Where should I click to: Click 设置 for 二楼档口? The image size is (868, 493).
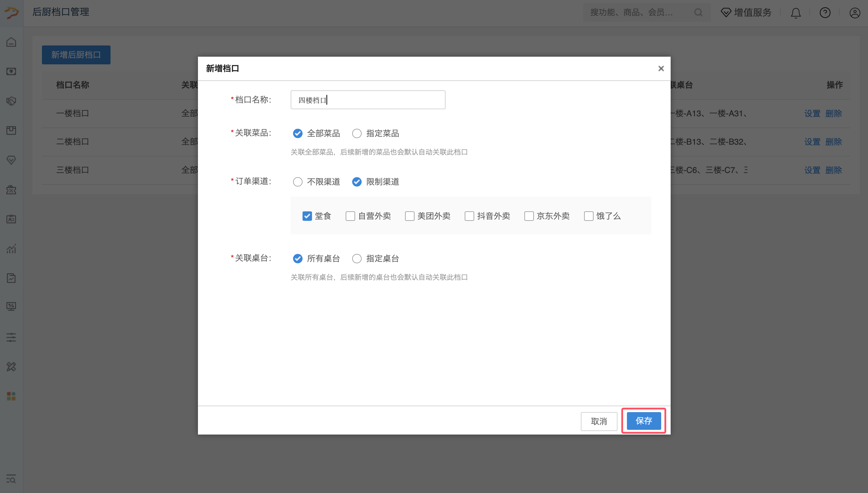[812, 142]
